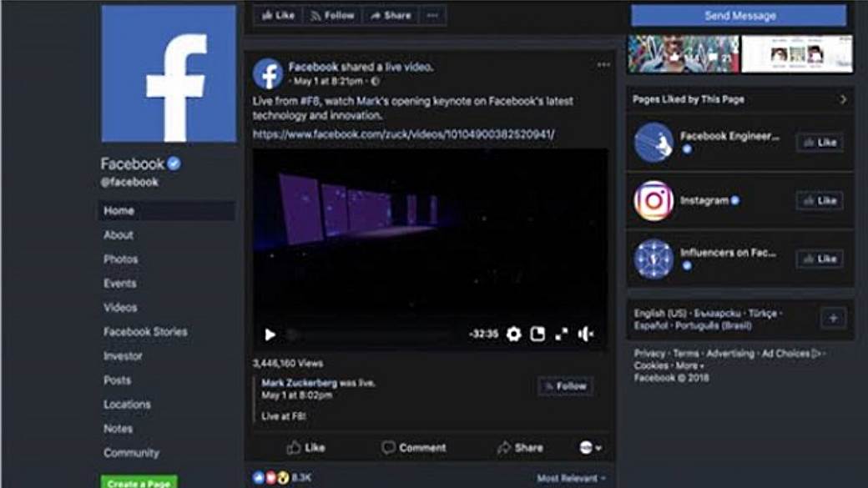Click the Send Message button
Image resolution: width=868 pixels, height=488 pixels.
[x=739, y=16]
